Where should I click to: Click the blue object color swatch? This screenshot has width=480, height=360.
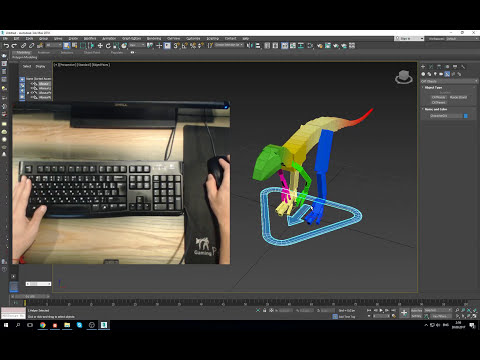pos(466,116)
